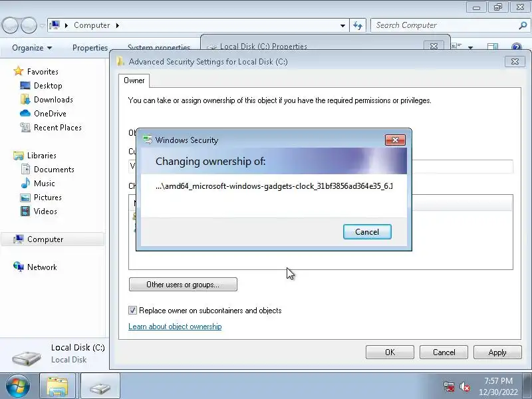Image resolution: width=532 pixels, height=399 pixels.
Task: Open the Windows Start menu
Action: click(18, 386)
